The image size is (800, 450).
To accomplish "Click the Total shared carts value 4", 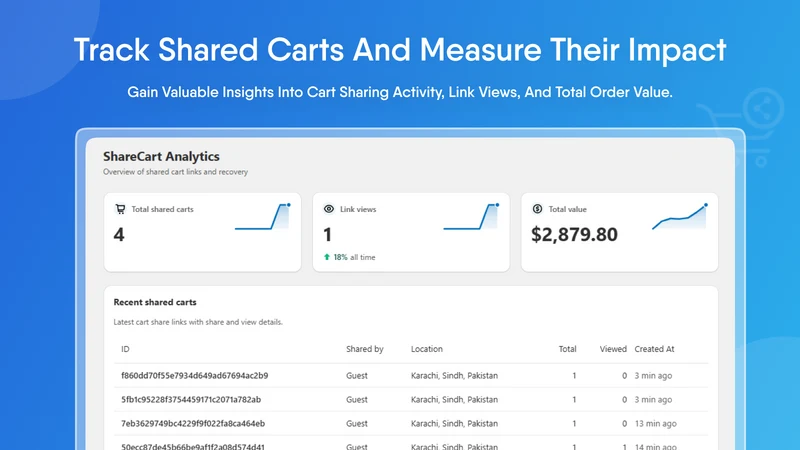I will [x=119, y=235].
